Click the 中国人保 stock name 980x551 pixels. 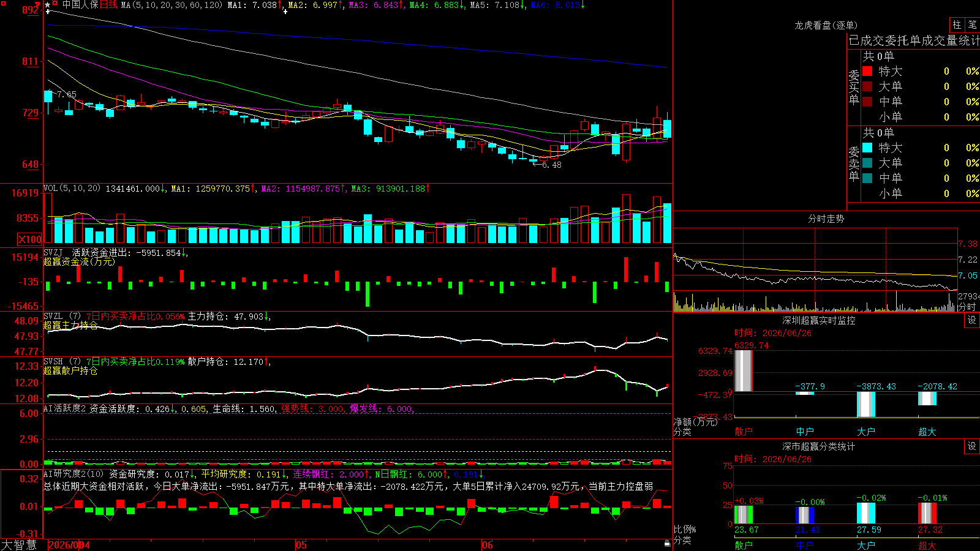(x=80, y=5)
